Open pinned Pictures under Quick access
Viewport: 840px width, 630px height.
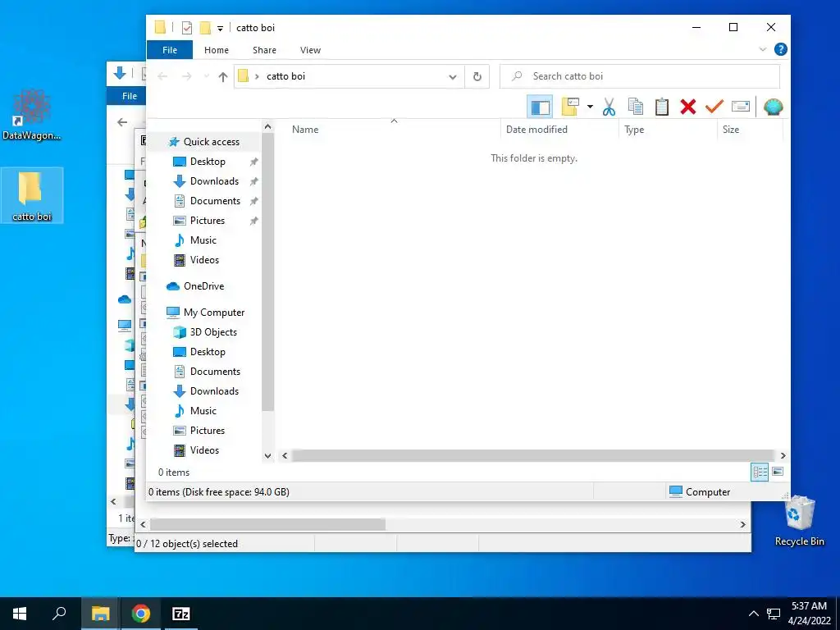click(207, 220)
